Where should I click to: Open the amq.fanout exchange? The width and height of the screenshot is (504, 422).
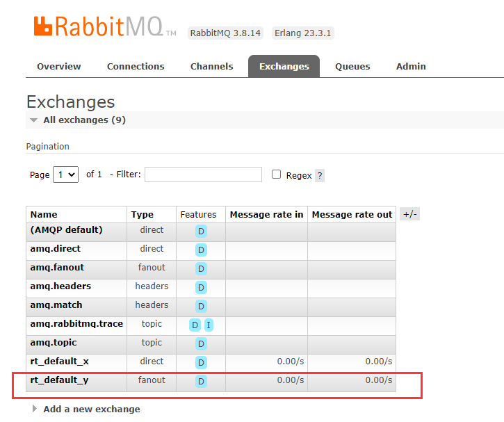click(57, 267)
